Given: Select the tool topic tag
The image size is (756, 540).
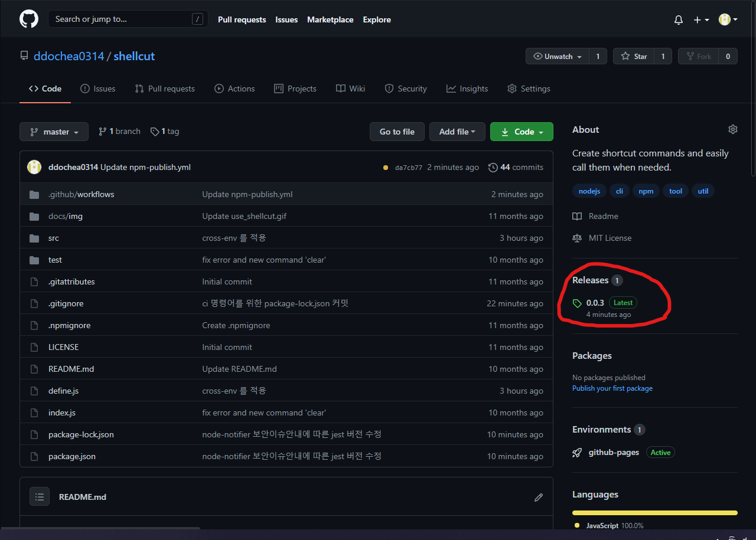Looking at the screenshot, I should [x=676, y=191].
